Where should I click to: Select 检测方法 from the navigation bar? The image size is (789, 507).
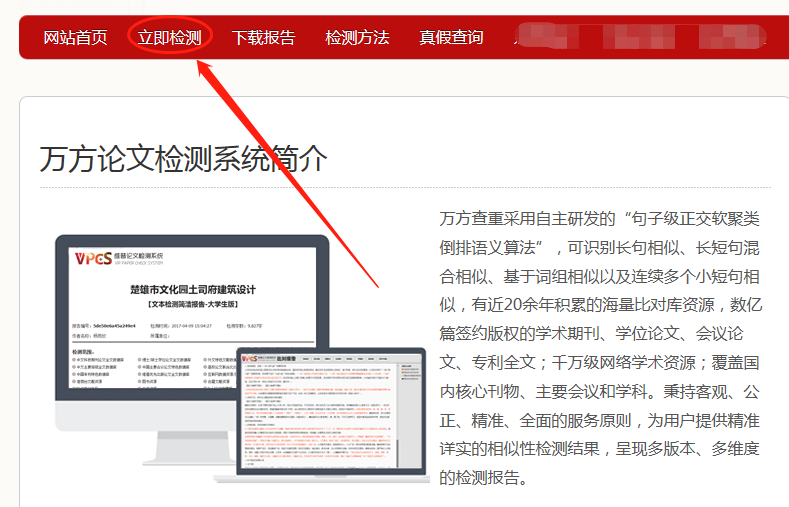tap(357, 38)
